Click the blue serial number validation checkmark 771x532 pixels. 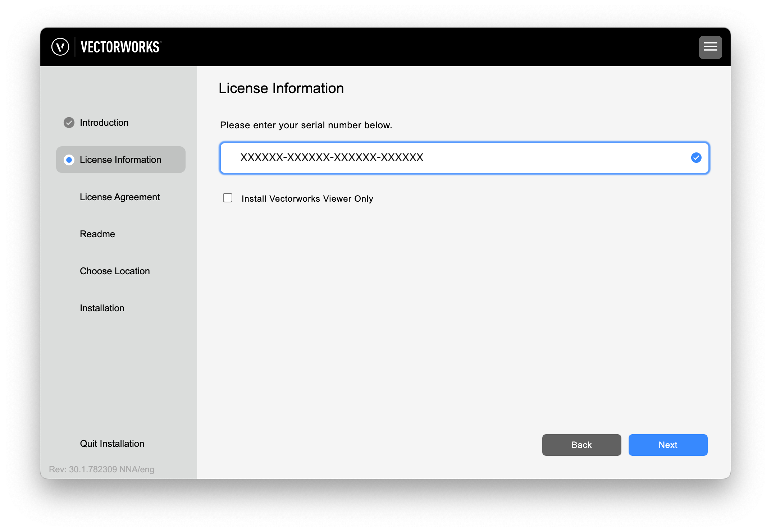pyautogui.click(x=696, y=157)
